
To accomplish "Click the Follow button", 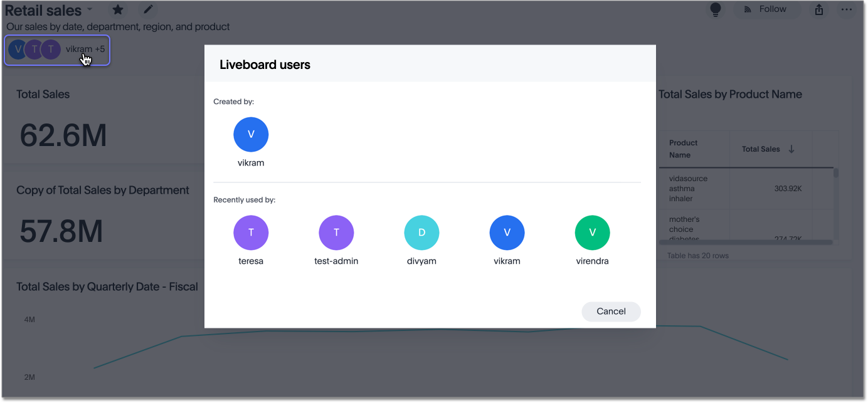I will coord(766,9).
